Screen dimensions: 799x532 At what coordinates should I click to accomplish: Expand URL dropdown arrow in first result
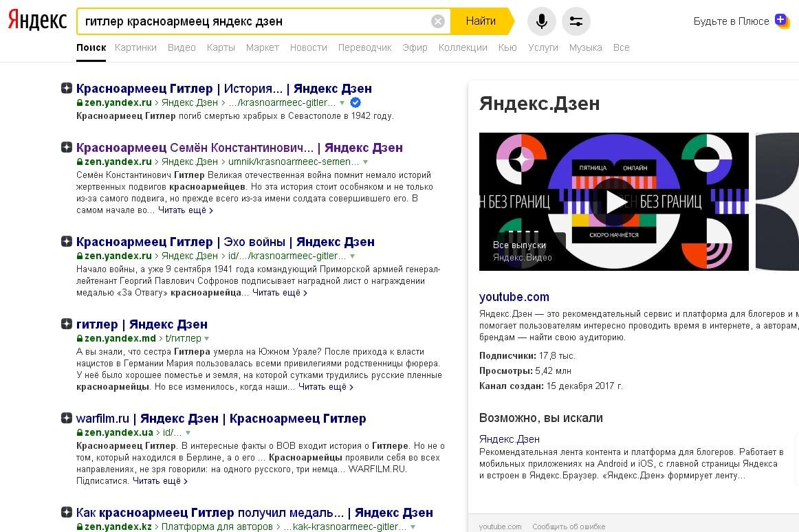click(x=342, y=103)
